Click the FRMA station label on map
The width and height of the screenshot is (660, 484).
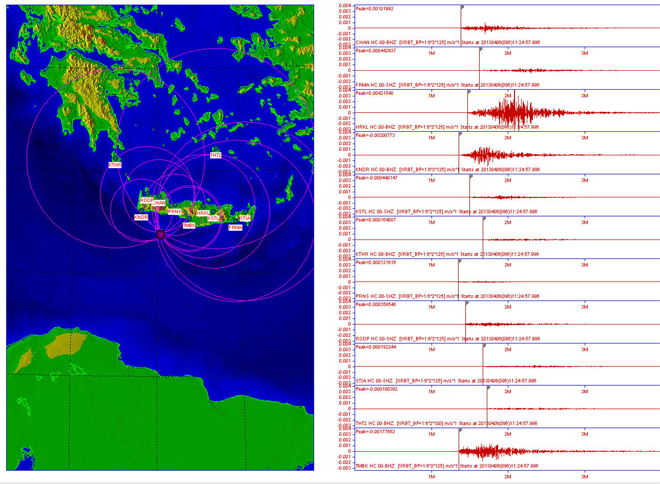click(x=235, y=227)
